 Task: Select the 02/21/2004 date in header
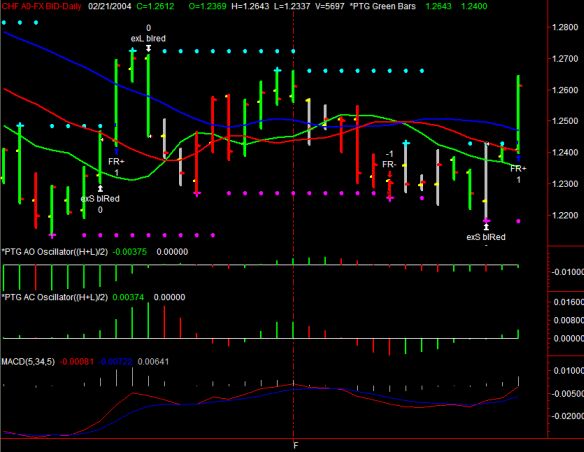[110, 6]
